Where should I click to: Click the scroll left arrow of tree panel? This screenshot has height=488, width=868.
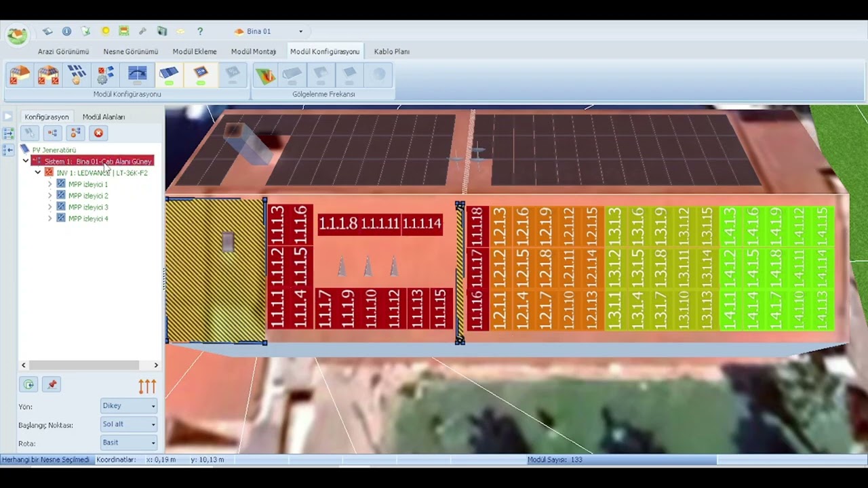pos(24,365)
